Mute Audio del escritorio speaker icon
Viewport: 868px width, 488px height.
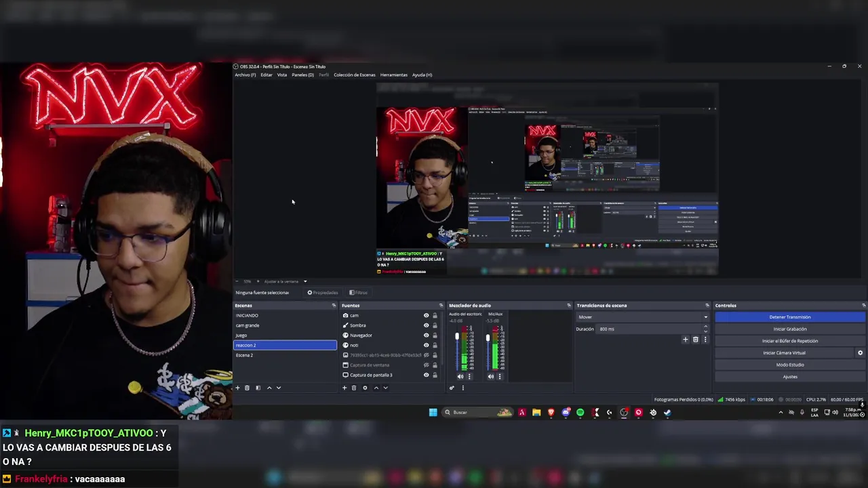tap(460, 376)
